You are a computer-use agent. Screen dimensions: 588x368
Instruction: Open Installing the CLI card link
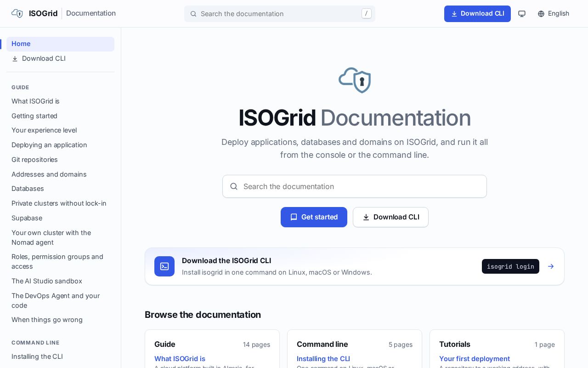click(323, 359)
